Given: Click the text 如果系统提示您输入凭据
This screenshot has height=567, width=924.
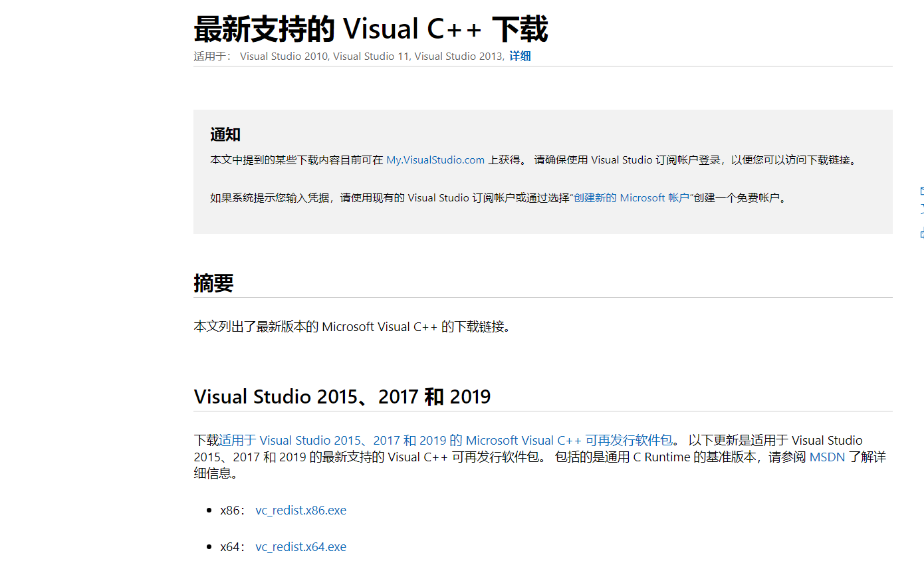Looking at the screenshot, I should pyautogui.click(x=270, y=198).
